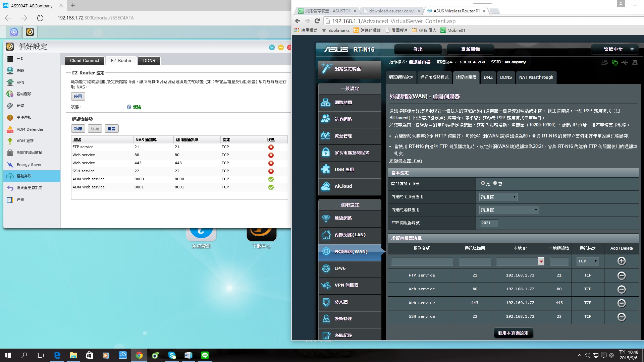The image size is (644, 362).
Task: Open AiCloud in router menu
Action: tap(350, 186)
